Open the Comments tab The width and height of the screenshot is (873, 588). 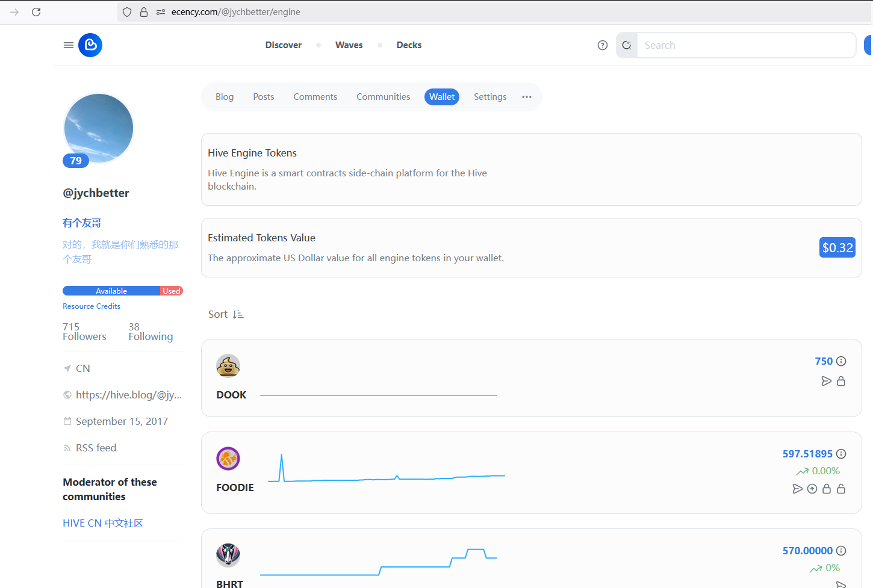tap(315, 97)
